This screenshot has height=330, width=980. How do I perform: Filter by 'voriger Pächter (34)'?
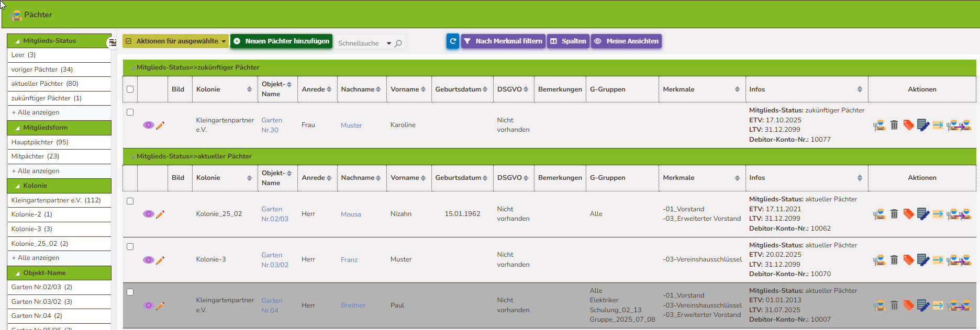[42, 70]
